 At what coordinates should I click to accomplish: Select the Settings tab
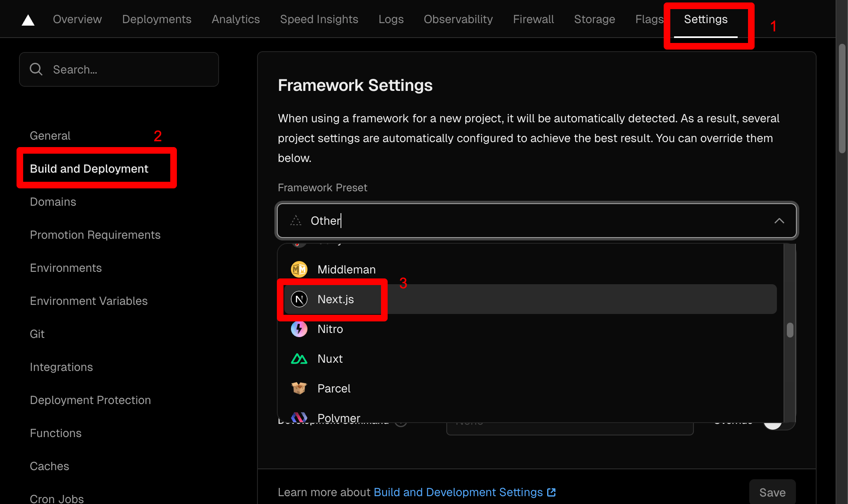[x=706, y=19]
